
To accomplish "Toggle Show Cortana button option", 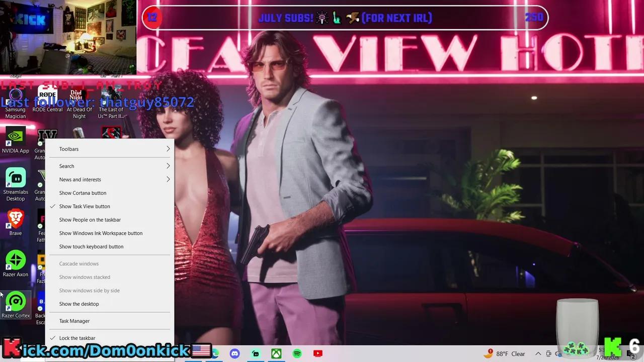I will point(110,193).
